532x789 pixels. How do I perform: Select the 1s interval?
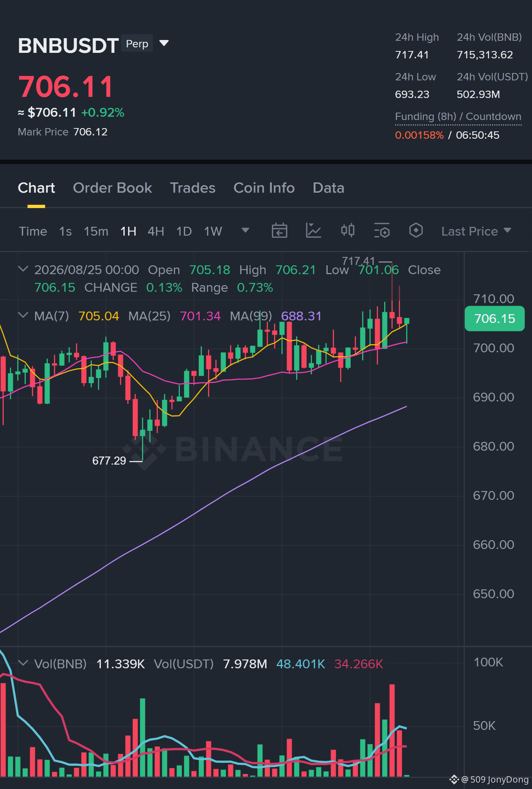click(65, 231)
